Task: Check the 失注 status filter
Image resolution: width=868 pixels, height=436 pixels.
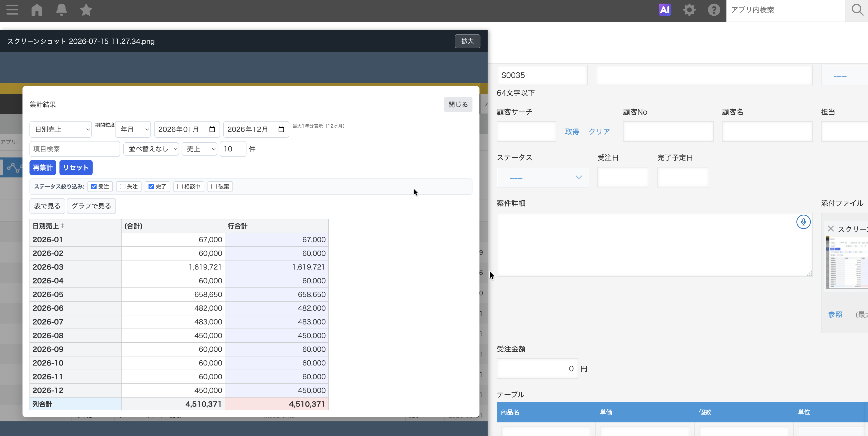Action: pos(123,186)
